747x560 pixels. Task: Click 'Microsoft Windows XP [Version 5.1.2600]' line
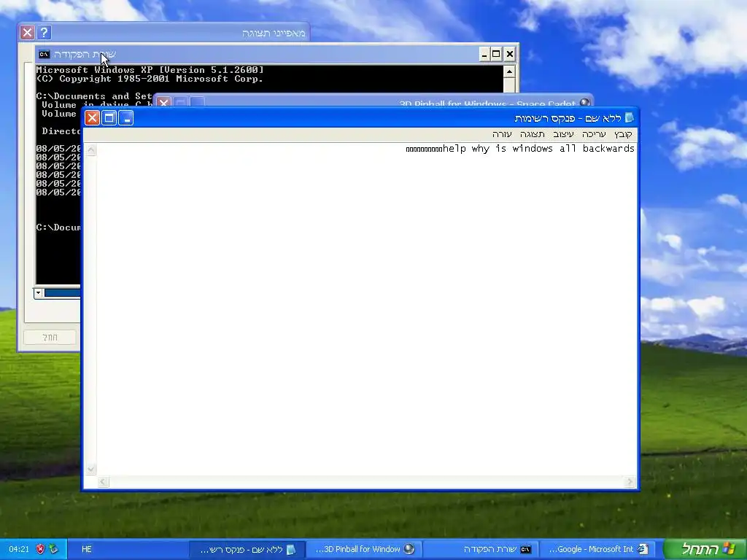(x=150, y=70)
